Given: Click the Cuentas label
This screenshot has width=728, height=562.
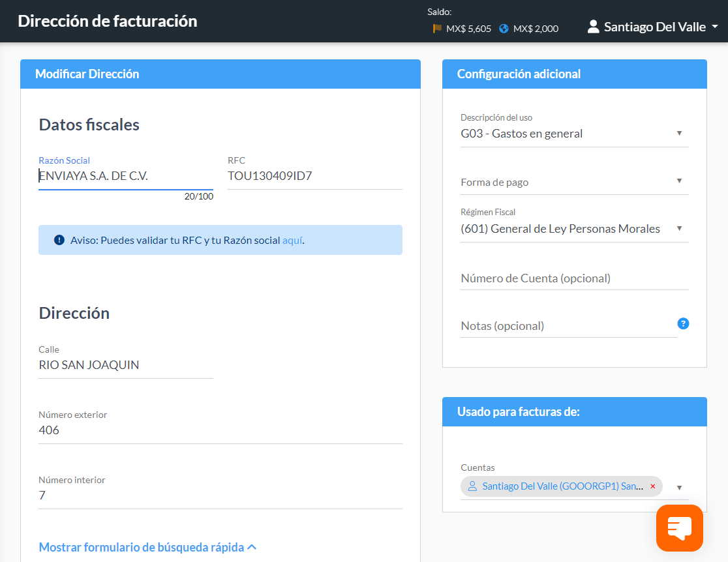Looking at the screenshot, I should [x=478, y=468].
